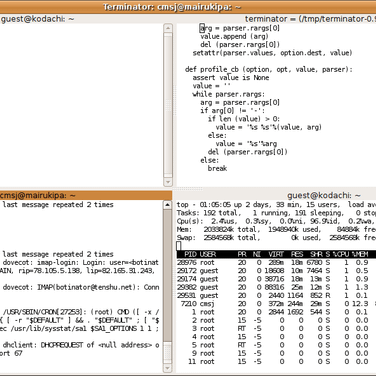This screenshot has height=376, width=376.
Task: Click the cmsj process row with PID 7210
Action: (x=276, y=304)
